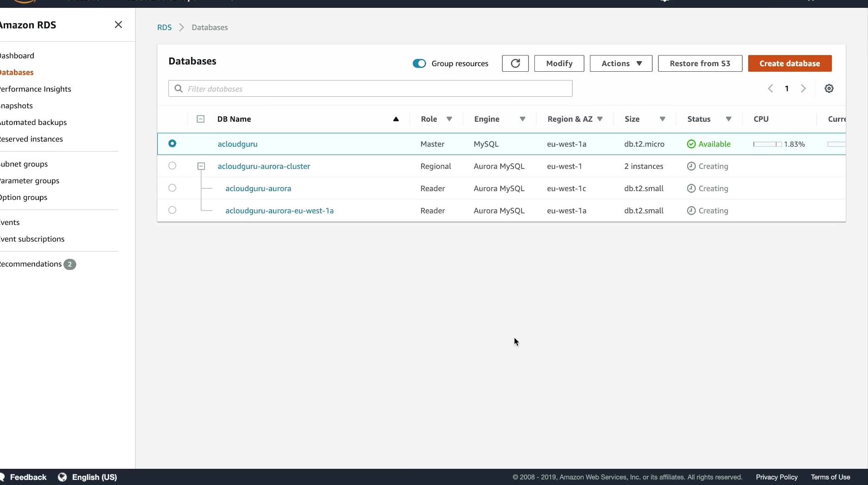Click the search icon in filter box

point(179,88)
